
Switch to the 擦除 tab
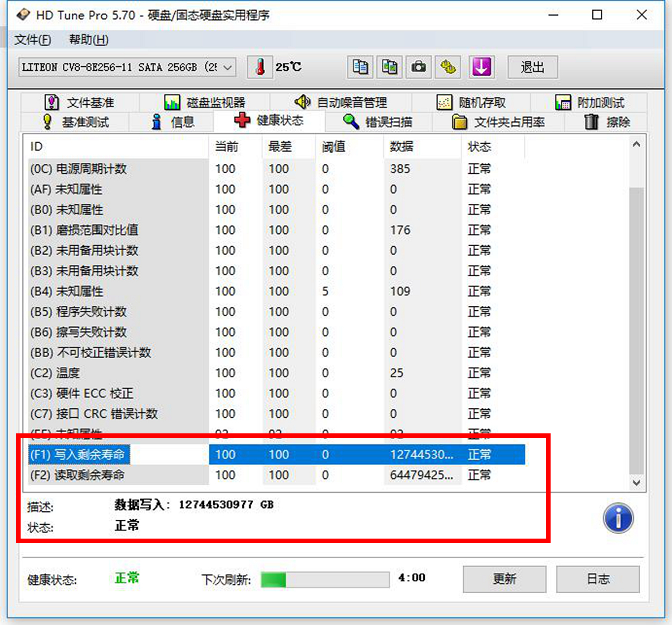(606, 122)
